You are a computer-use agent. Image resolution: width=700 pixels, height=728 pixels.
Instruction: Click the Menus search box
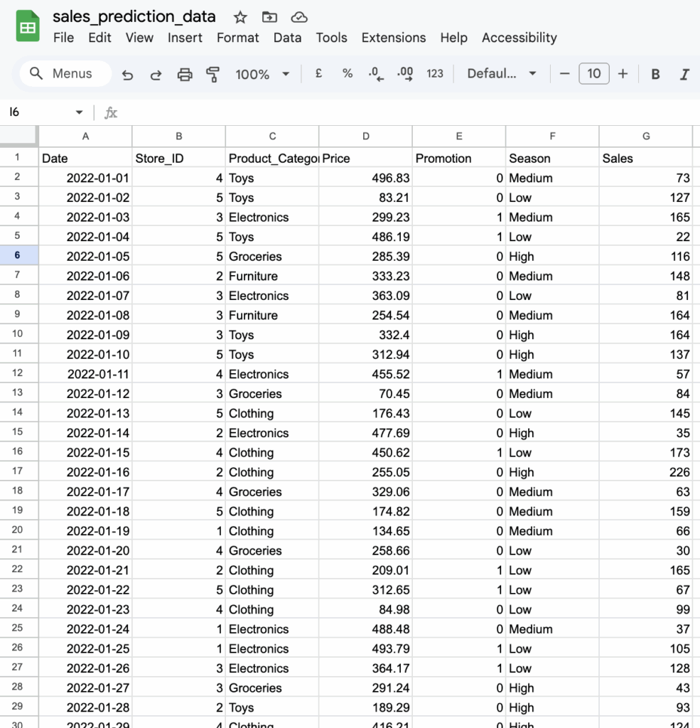(65, 73)
